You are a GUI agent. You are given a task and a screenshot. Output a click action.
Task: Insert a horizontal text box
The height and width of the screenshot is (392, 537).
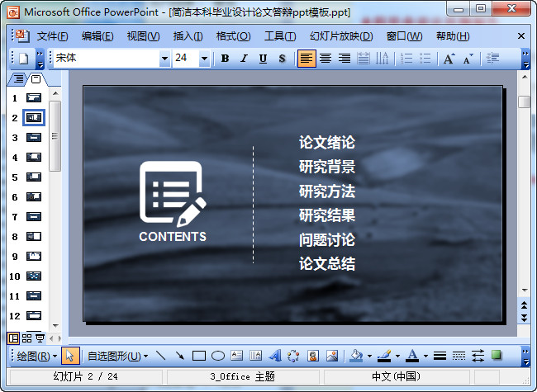(x=236, y=356)
